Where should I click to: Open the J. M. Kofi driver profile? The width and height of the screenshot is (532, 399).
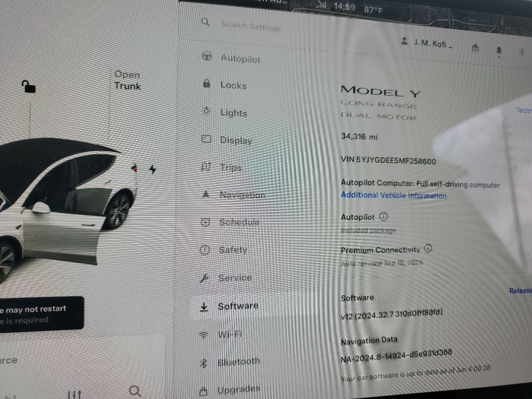(x=427, y=42)
